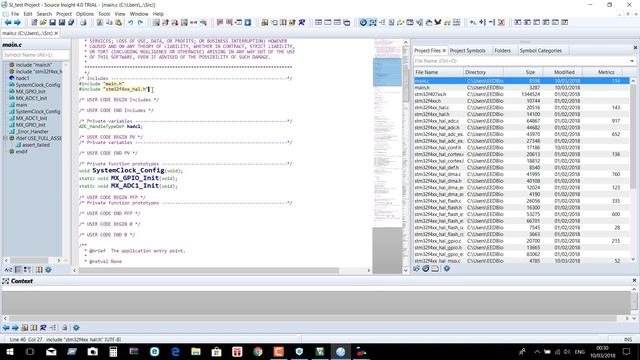
Task: Click the Redo toolbar icon
Action: (140, 22)
